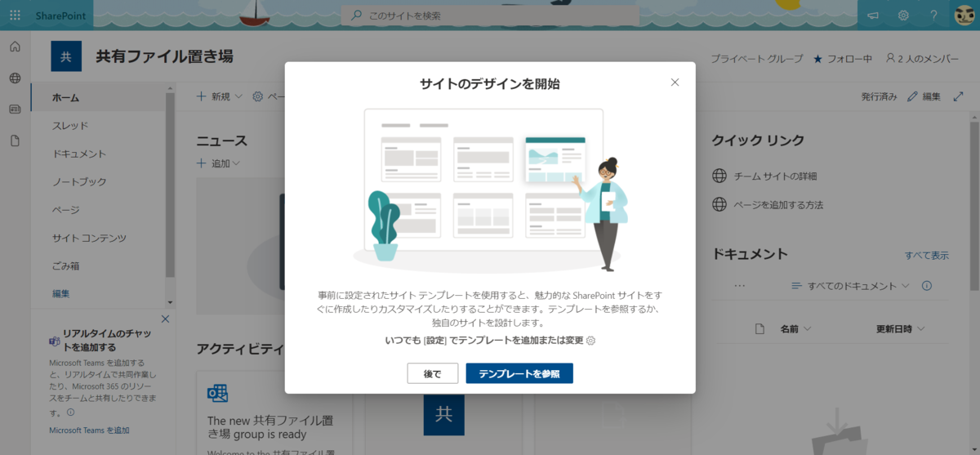Viewport: 980px width, 455px height.
Task: Open 2 人のメンバー members link
Action: 922,59
